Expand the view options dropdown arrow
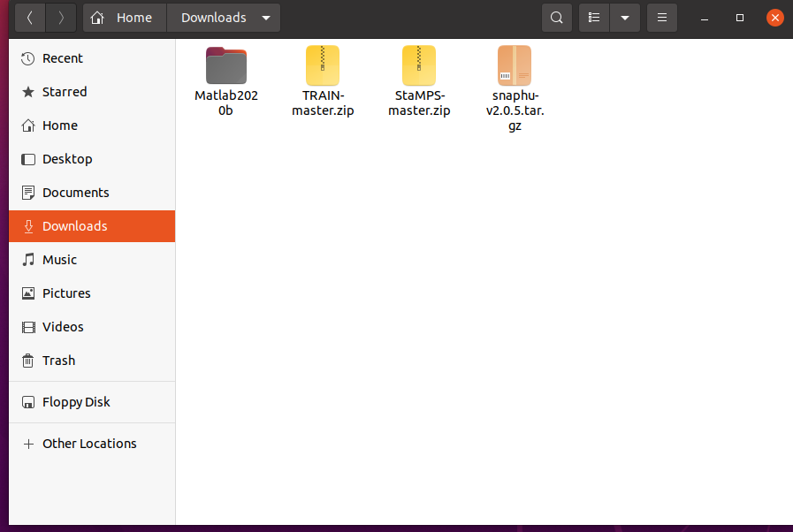The width and height of the screenshot is (793, 532). (625, 19)
